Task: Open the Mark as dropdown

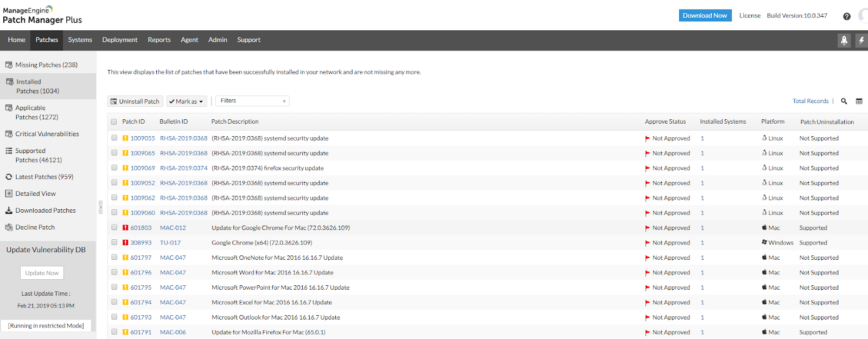Action: [187, 101]
